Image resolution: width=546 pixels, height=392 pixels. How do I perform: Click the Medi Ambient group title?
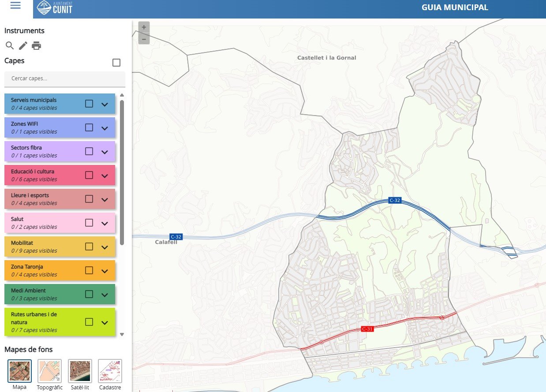[28, 291]
